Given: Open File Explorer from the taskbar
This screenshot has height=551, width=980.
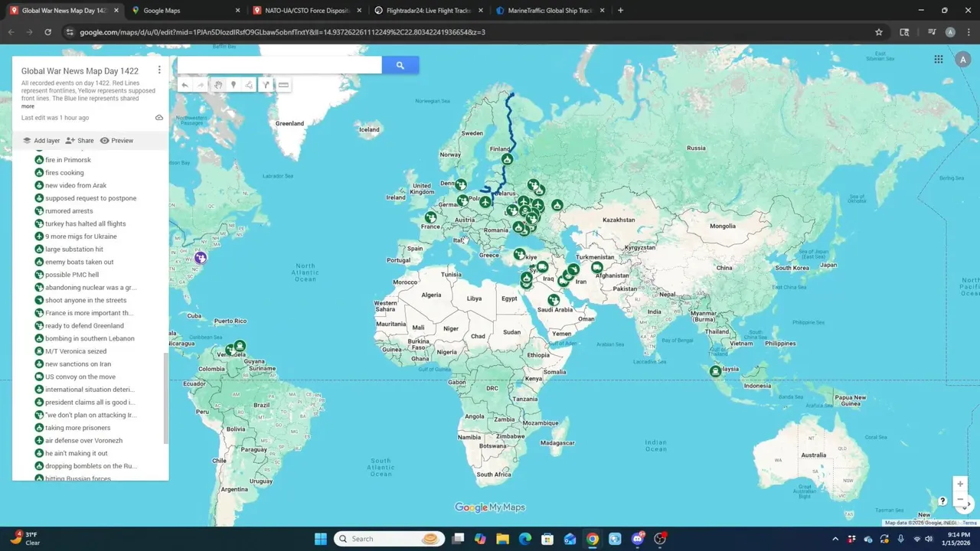Looking at the screenshot, I should point(502,539).
